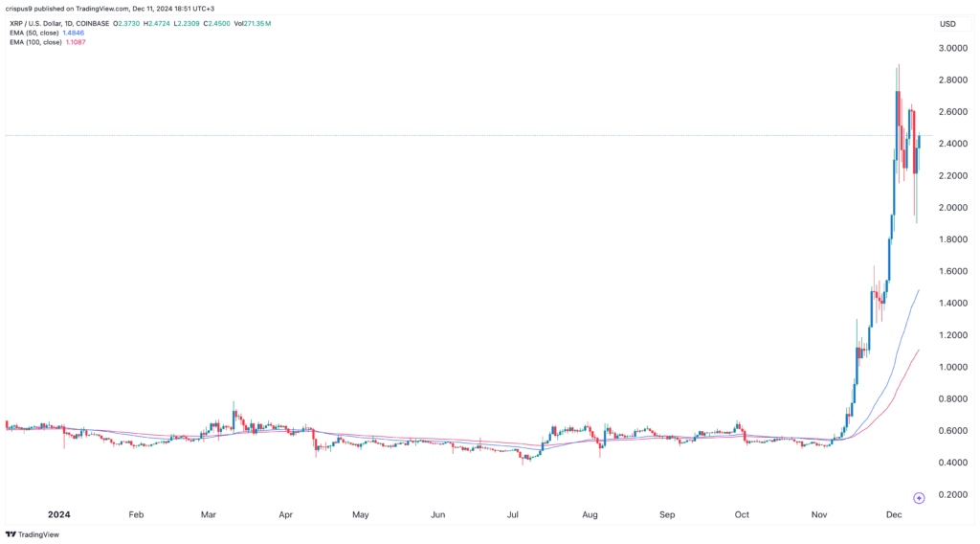
Task: Click the Jul label on time axis
Action: tap(513, 514)
